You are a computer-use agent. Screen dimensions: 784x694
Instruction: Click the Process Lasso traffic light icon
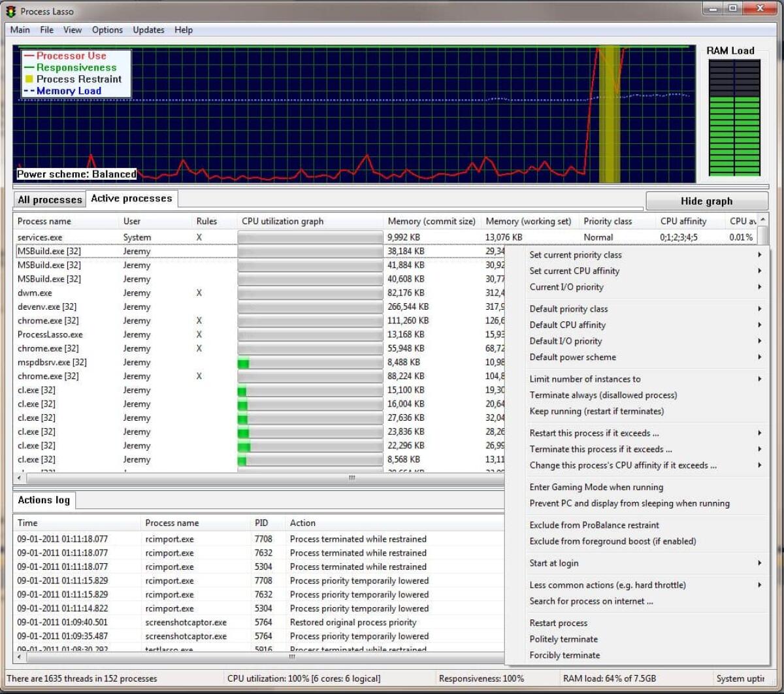[9, 10]
